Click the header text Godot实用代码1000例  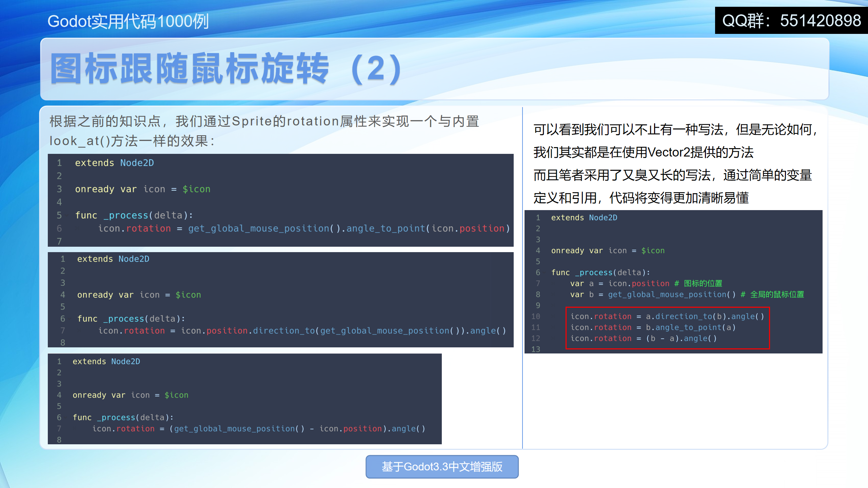point(128,22)
